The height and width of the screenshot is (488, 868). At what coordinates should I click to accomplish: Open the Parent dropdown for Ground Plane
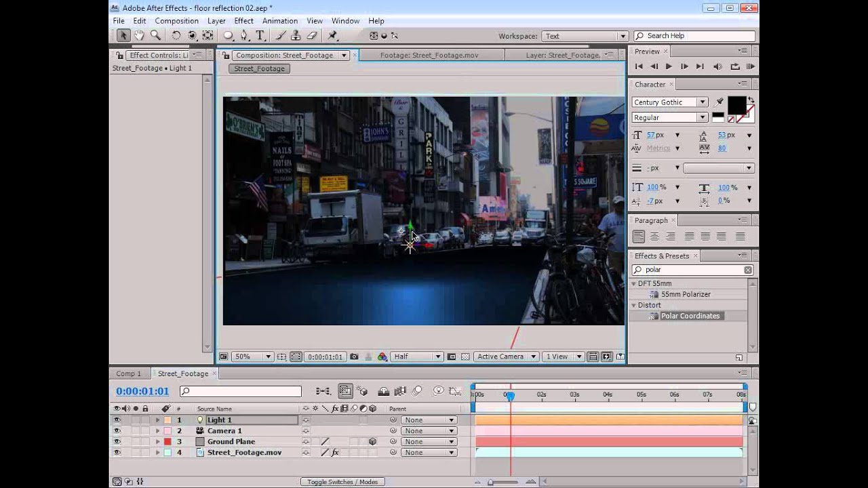(429, 442)
